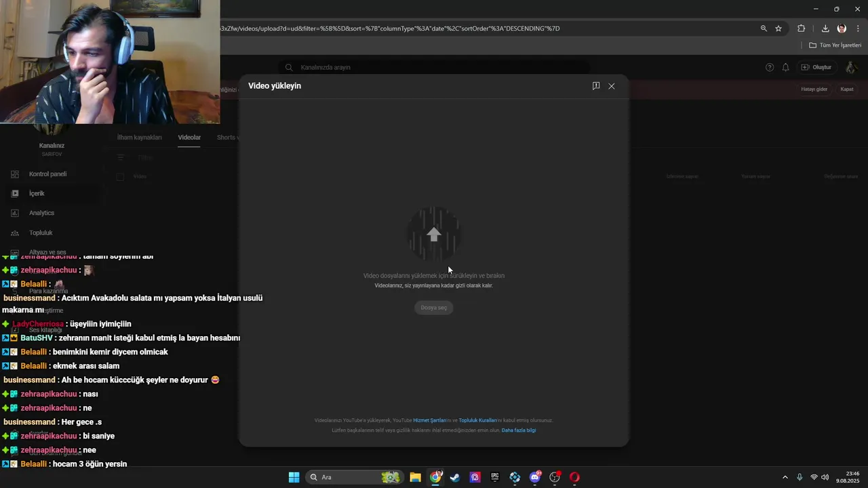Expand the system tray hidden icons chevron
868x488 pixels.
tap(785, 477)
